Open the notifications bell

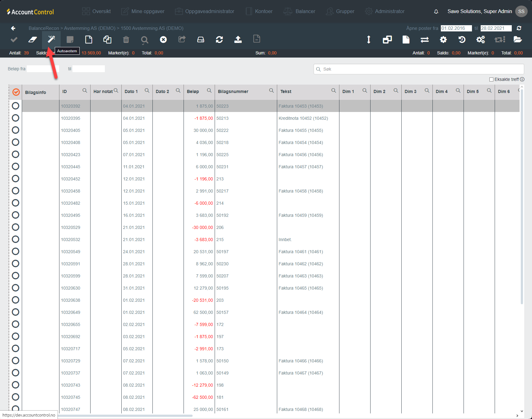(x=436, y=12)
